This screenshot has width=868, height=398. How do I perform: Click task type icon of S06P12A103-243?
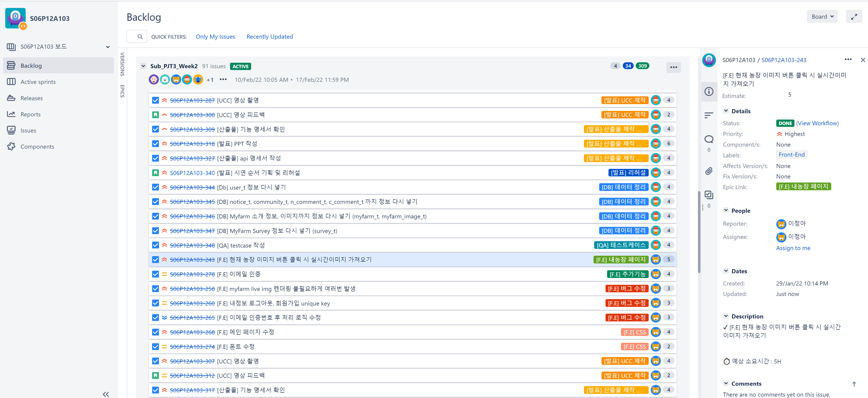pos(155,260)
